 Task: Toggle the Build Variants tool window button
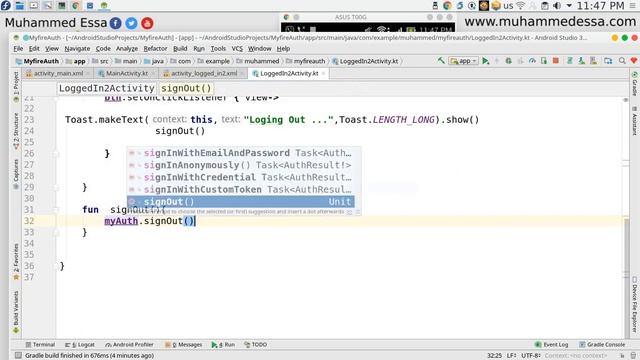coord(16,312)
